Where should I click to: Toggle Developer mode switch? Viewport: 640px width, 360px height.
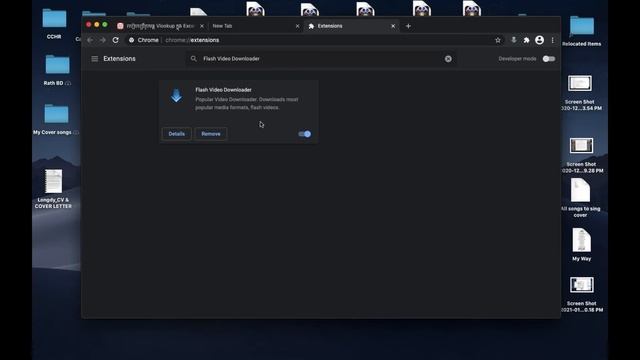(x=549, y=59)
